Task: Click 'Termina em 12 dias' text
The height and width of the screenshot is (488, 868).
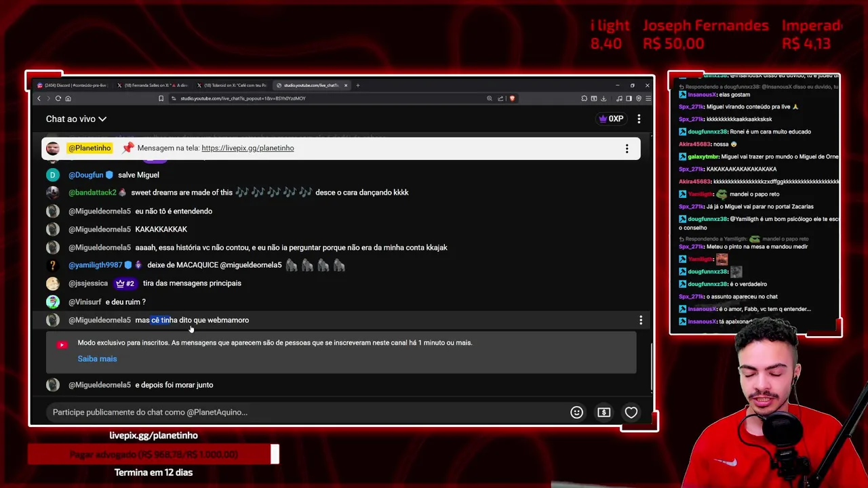Action: (153, 472)
